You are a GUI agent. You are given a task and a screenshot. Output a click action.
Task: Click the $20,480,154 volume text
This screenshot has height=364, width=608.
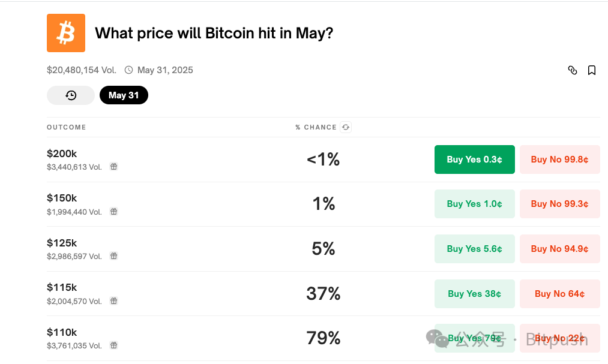click(x=82, y=70)
